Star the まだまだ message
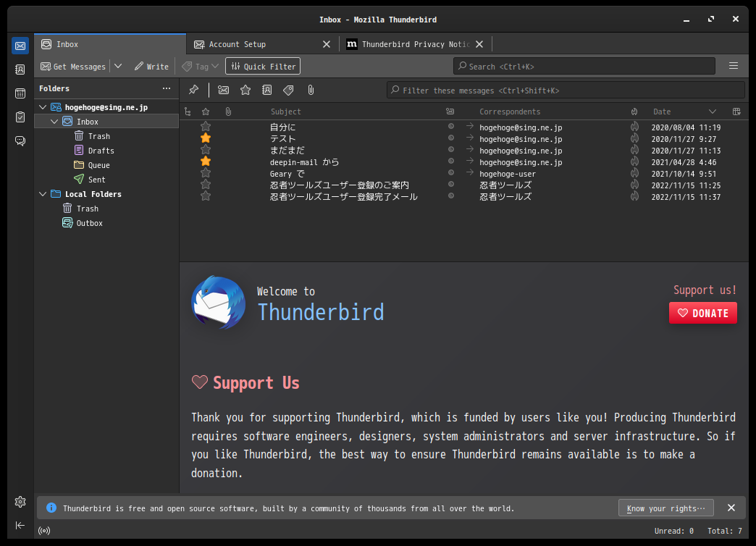This screenshot has height=546, width=756. 206,150
